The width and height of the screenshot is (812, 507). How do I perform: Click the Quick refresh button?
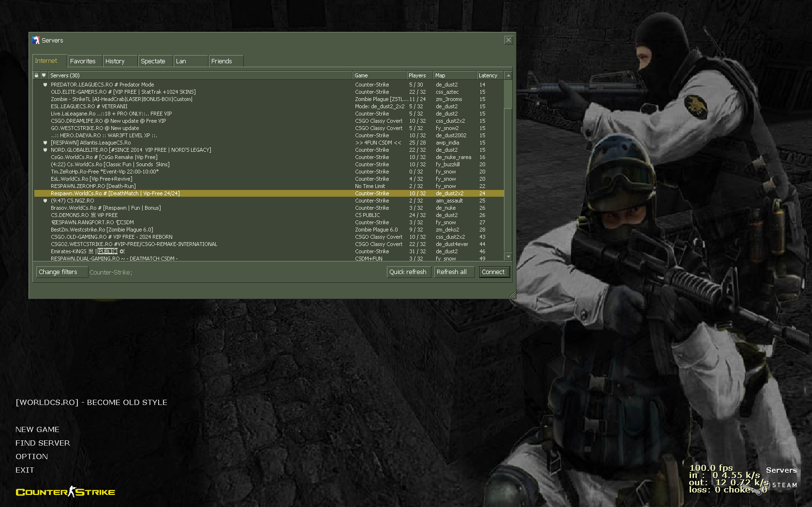coord(408,272)
